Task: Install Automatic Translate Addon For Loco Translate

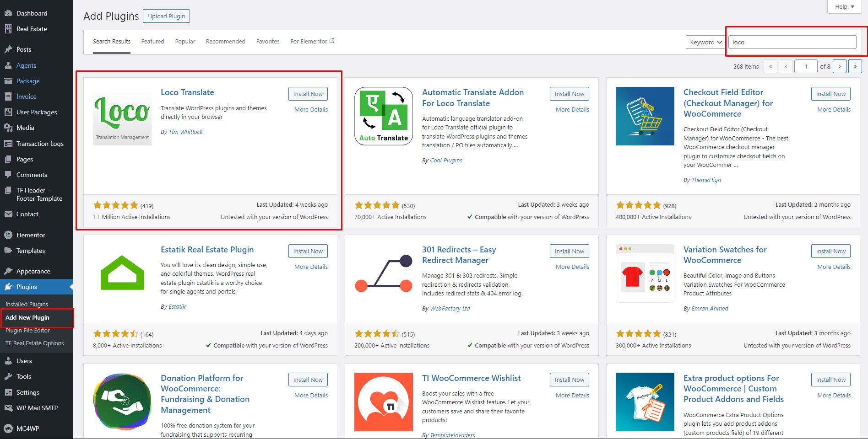Action: (x=570, y=94)
